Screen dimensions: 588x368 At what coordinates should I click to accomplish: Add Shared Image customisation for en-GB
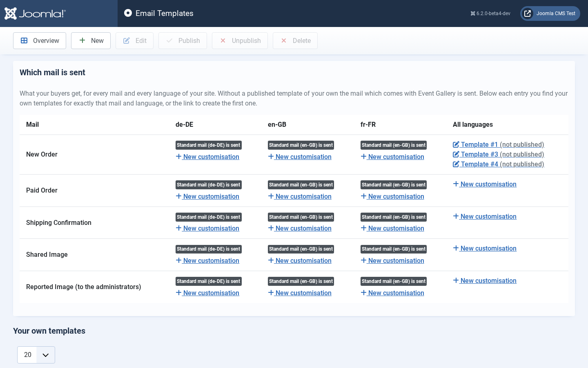[x=300, y=260]
